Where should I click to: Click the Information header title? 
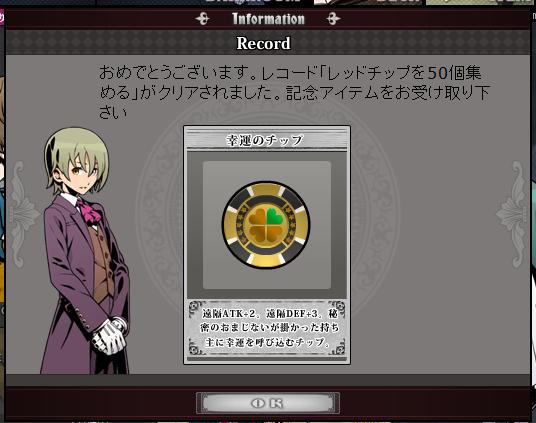click(268, 19)
